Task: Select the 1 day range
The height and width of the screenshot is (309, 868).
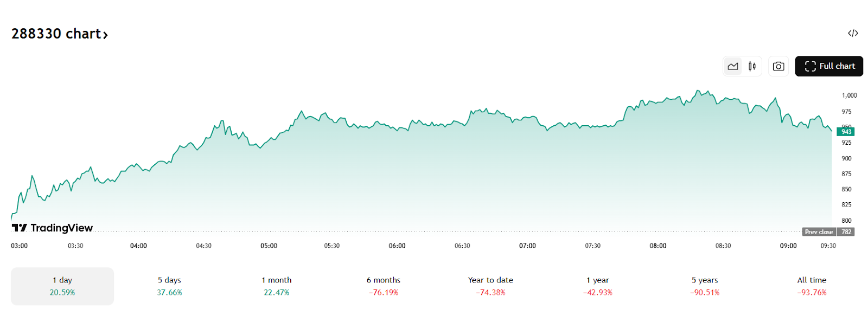Action: pyautogui.click(x=62, y=286)
